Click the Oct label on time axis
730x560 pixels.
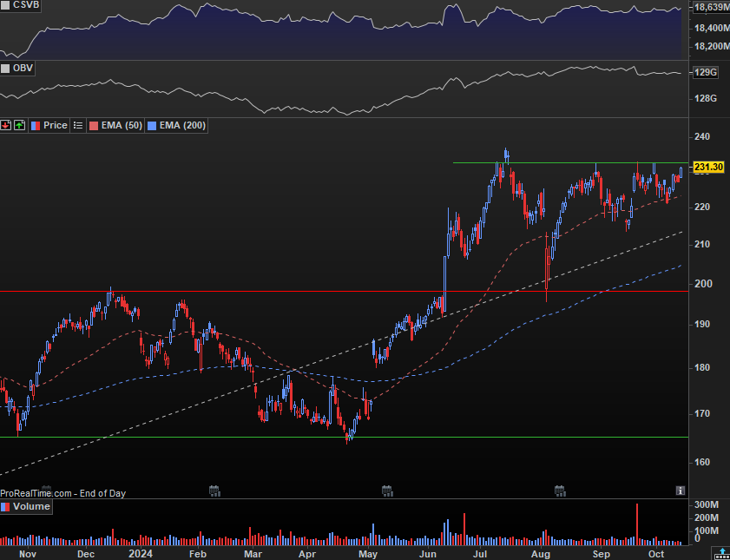pos(656,554)
